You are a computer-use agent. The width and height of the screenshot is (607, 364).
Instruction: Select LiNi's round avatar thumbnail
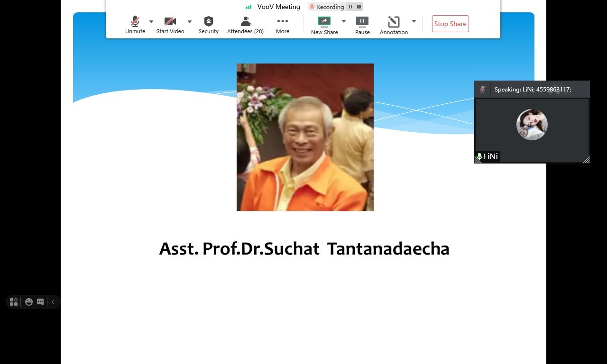pyautogui.click(x=532, y=125)
